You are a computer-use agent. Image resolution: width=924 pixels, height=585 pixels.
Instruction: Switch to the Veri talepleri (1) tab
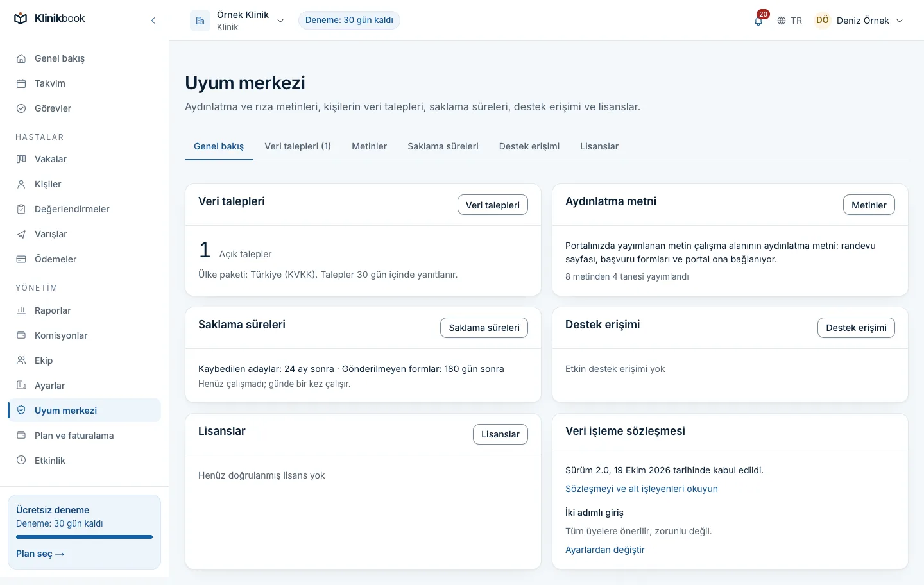298,146
